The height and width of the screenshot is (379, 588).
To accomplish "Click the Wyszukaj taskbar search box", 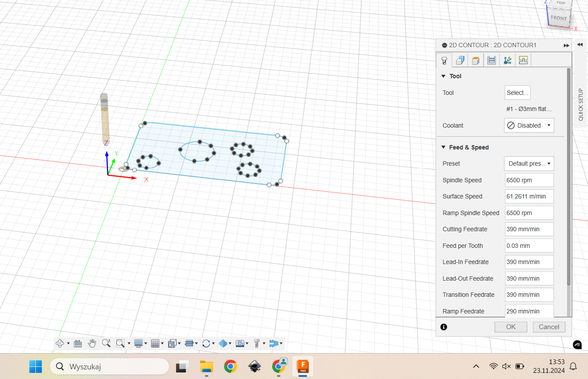I will pos(109,366).
